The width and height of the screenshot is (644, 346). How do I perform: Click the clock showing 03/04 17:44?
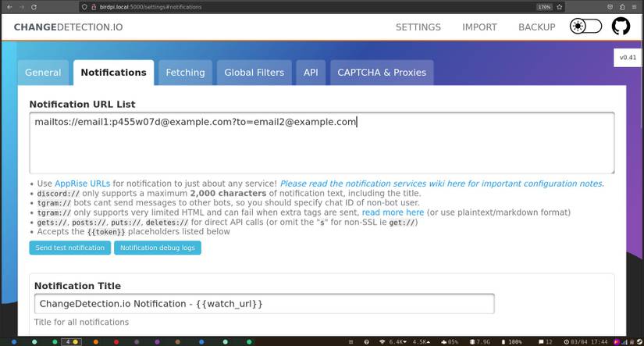click(585, 342)
